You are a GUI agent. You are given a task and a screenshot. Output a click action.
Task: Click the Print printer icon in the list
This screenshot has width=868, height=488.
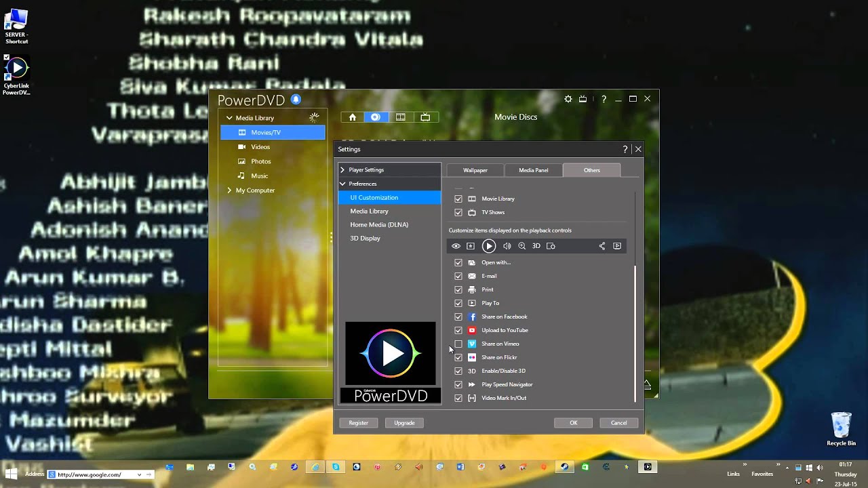(472, 289)
